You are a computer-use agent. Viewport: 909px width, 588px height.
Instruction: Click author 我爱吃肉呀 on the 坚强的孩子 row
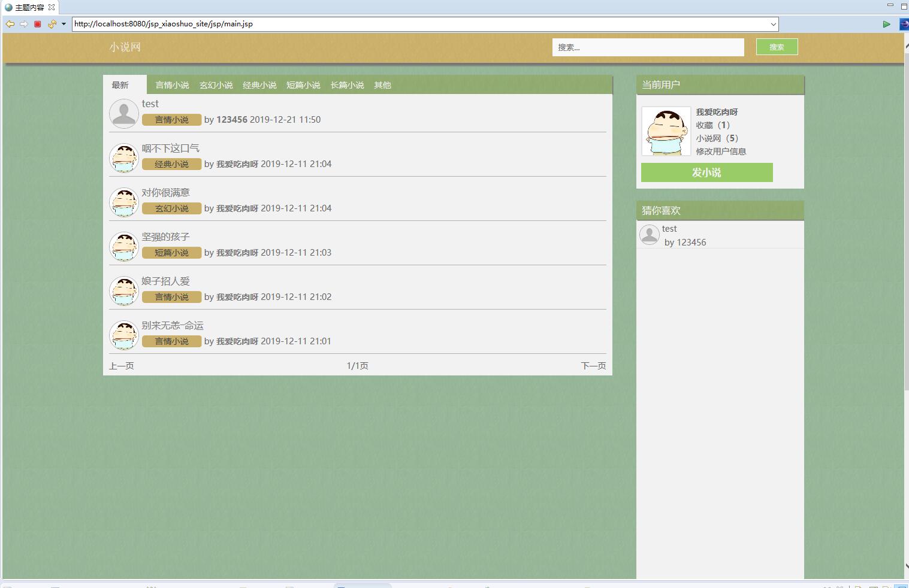(237, 253)
